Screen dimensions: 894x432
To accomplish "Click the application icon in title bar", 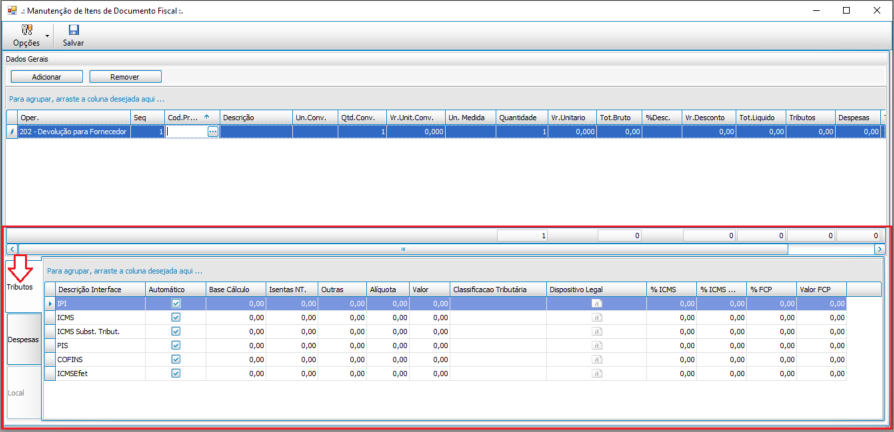I will pos(13,10).
